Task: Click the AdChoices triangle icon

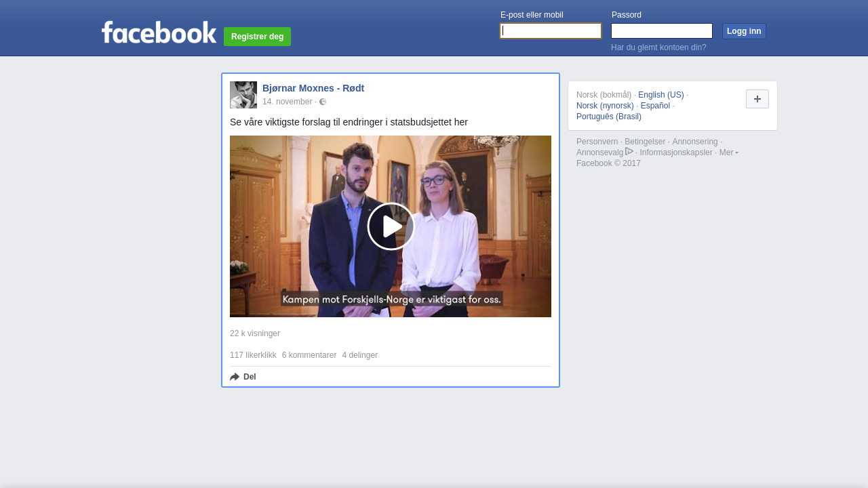Action: 629,151
